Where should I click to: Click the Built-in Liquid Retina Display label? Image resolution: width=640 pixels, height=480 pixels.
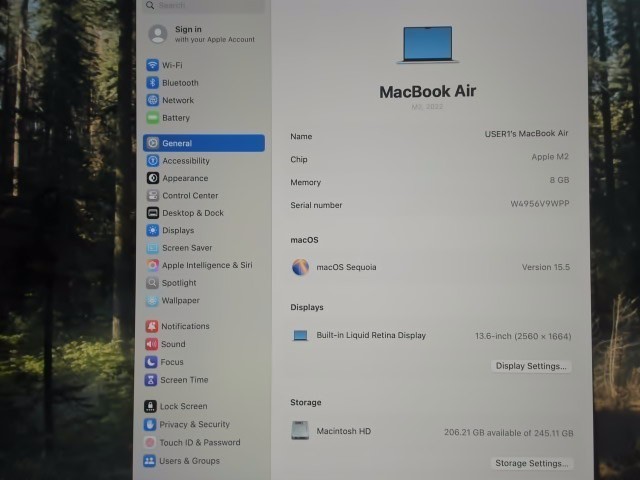[371, 336]
